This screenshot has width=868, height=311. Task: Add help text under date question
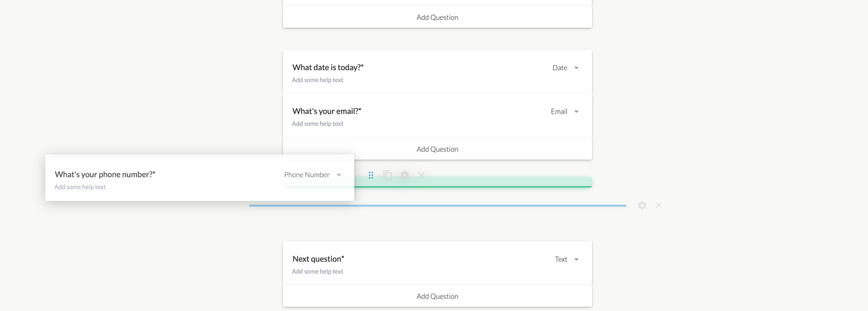(317, 80)
